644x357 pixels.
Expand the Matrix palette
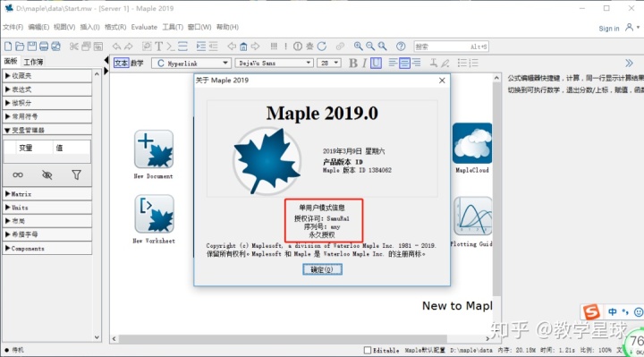coord(47,194)
